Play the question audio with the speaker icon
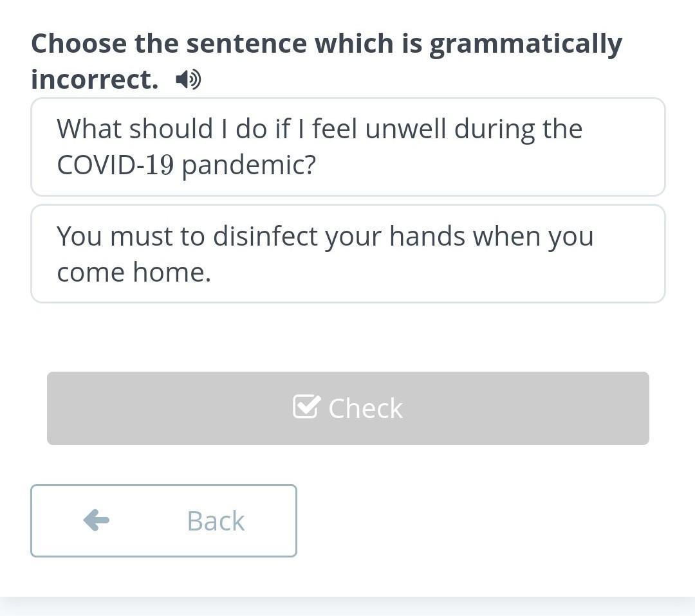 [x=188, y=80]
